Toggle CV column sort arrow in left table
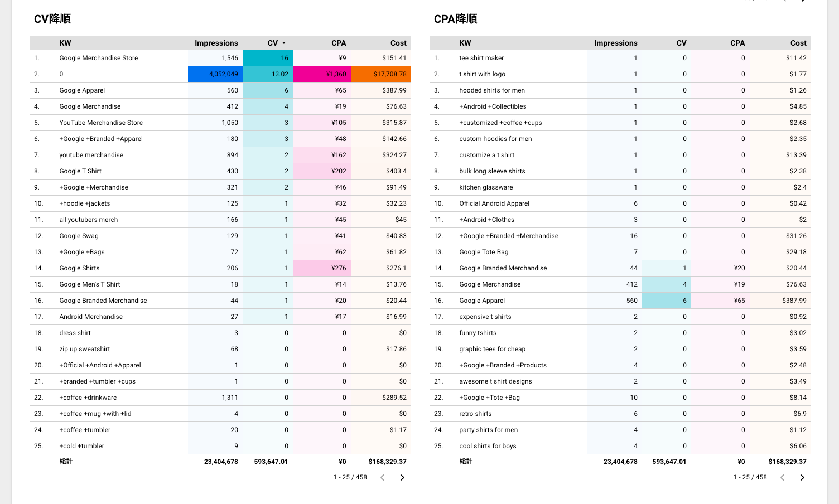 pos(284,43)
